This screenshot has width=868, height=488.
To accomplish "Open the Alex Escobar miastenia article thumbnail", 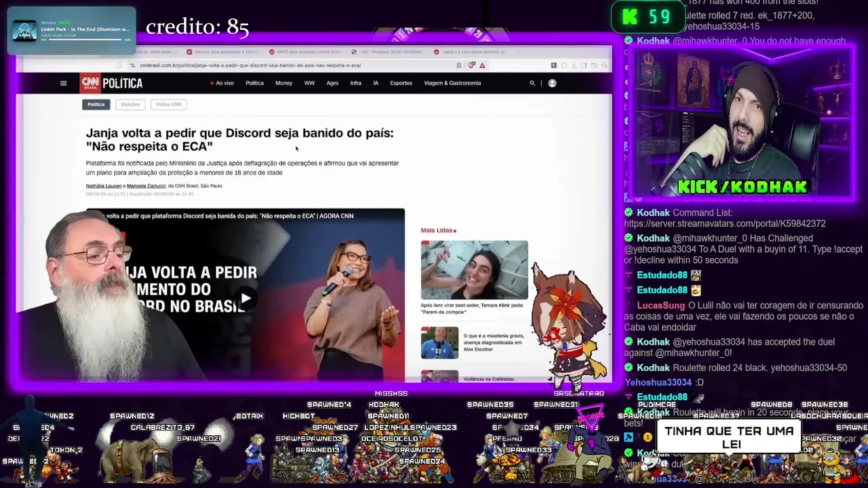I will click(x=439, y=343).
